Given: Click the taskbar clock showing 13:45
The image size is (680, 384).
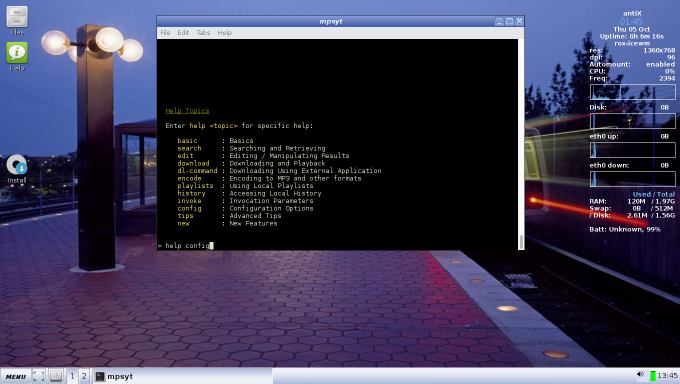Looking at the screenshot, I should pos(667,376).
